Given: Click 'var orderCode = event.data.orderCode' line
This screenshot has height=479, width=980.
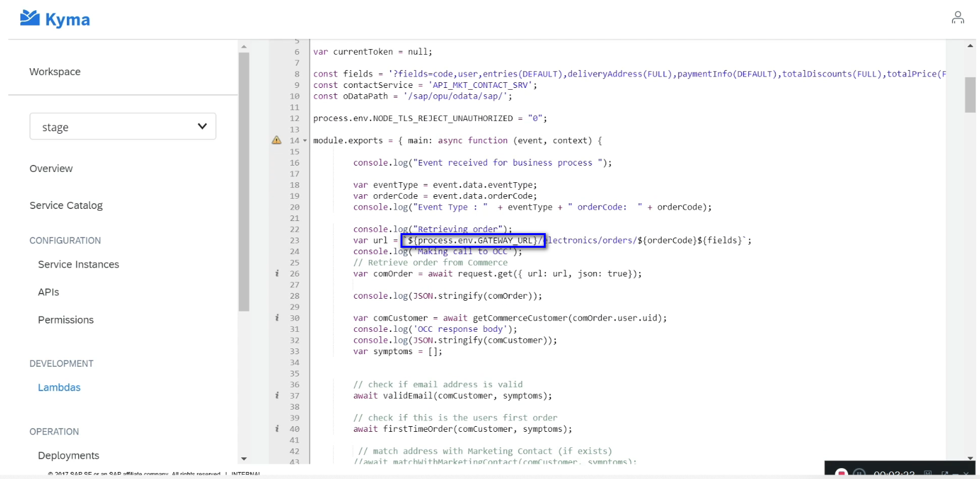Looking at the screenshot, I should pyautogui.click(x=446, y=196).
